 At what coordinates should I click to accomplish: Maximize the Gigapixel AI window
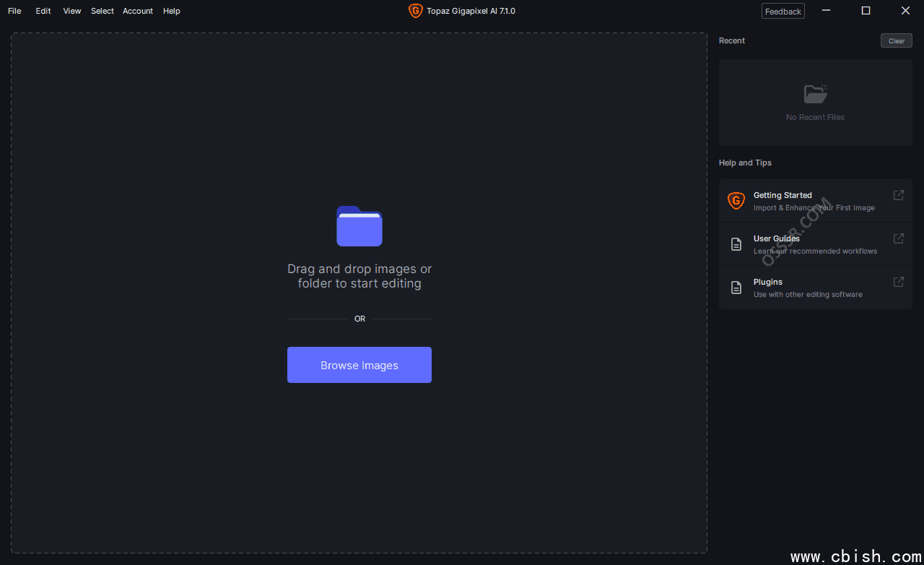[866, 11]
